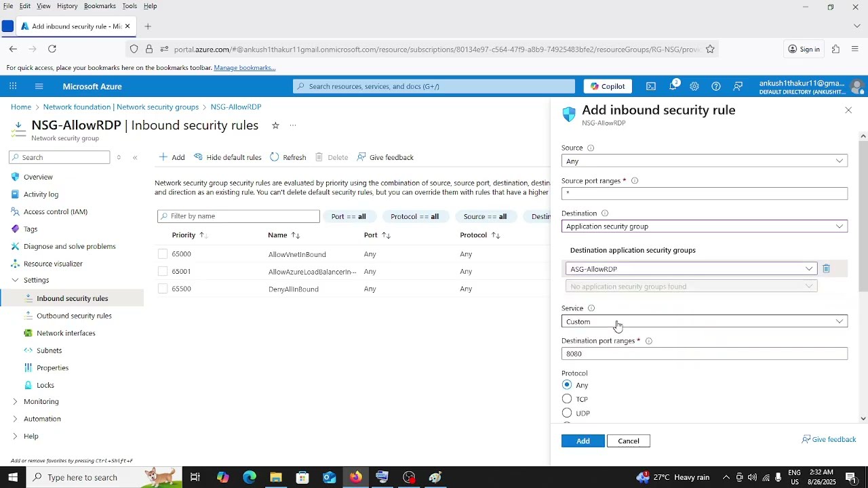Image resolution: width=868 pixels, height=488 pixels.
Task: Expand the Automation section
Action: tap(15, 419)
